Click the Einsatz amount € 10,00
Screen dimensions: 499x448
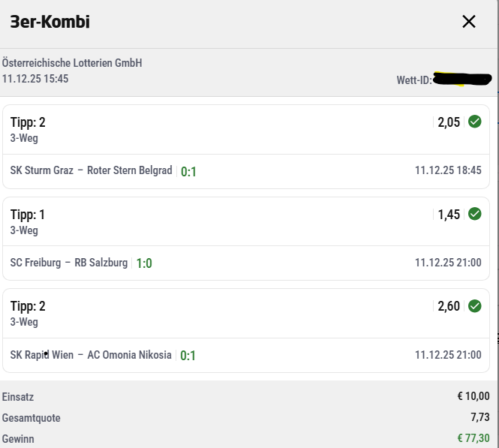click(473, 397)
